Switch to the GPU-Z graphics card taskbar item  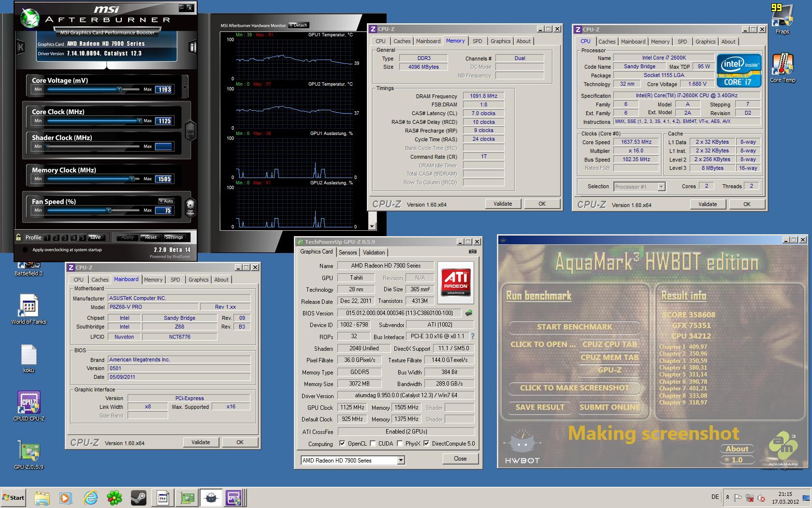tap(187, 497)
